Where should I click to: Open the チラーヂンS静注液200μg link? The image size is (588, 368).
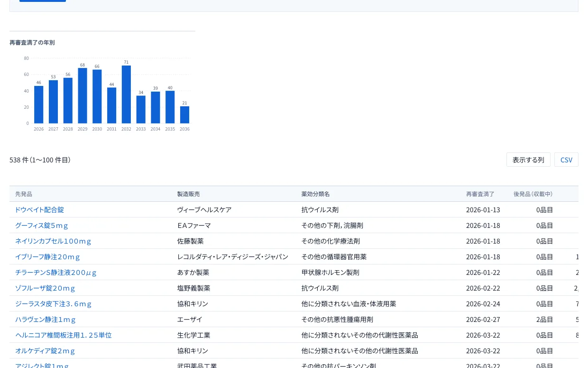(x=56, y=272)
